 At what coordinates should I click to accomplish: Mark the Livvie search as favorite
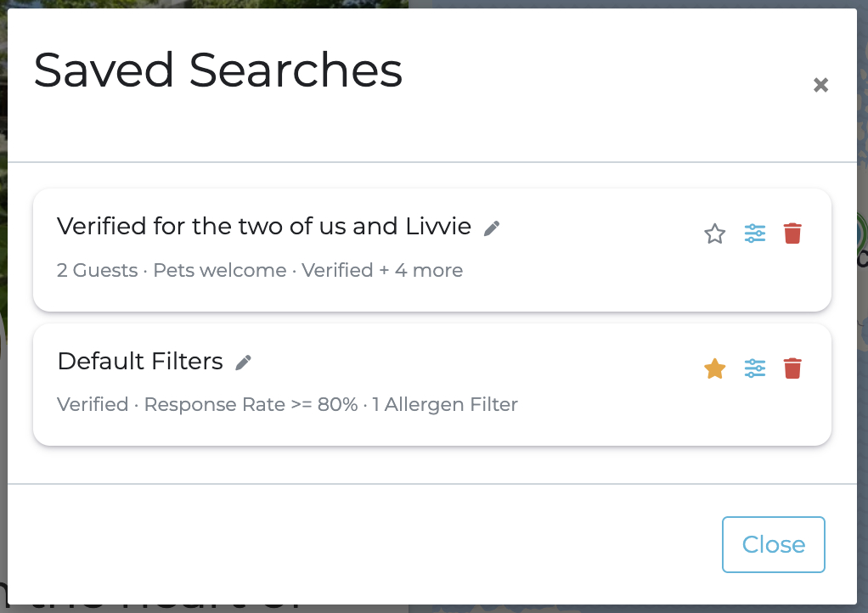tap(715, 233)
